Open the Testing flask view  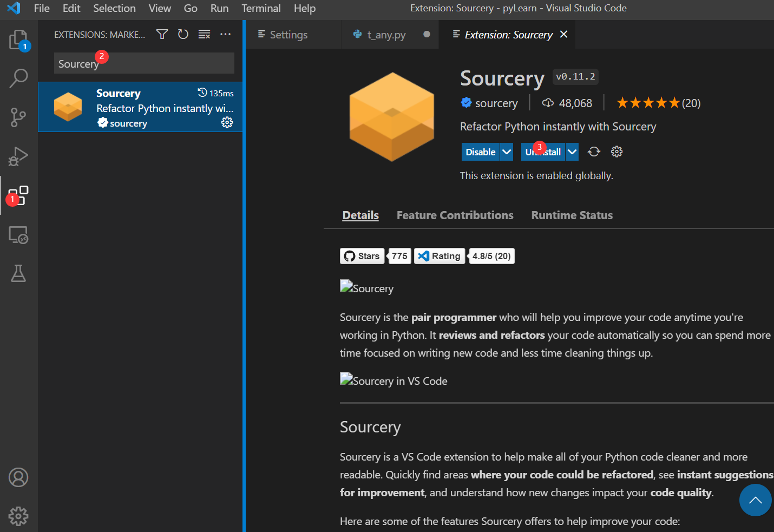point(18,273)
